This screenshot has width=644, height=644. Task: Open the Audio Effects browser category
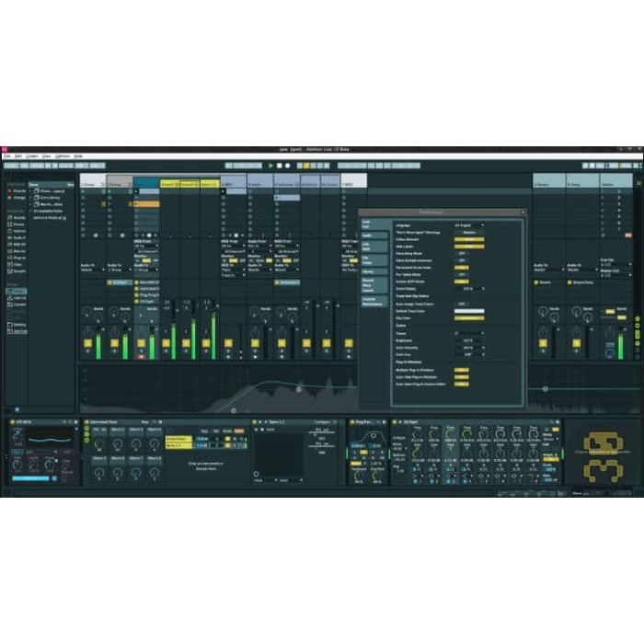[x=17, y=237]
